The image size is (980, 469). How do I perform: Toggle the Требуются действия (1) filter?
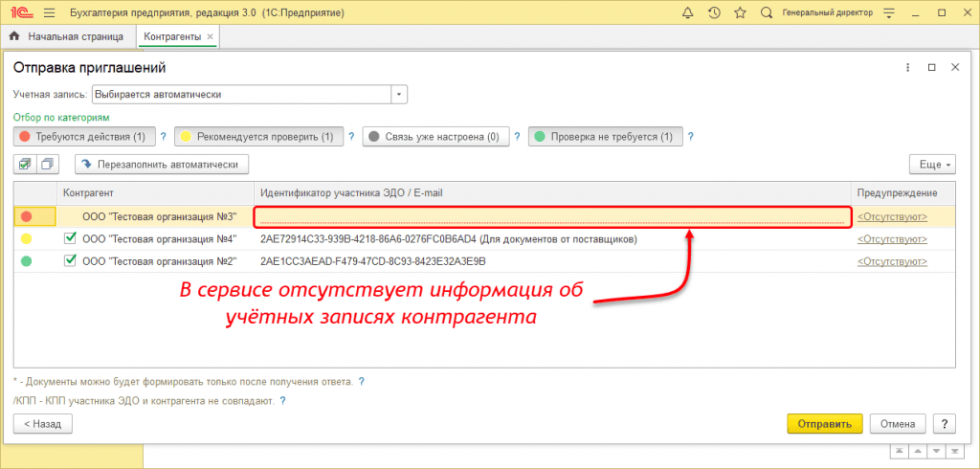tap(83, 137)
